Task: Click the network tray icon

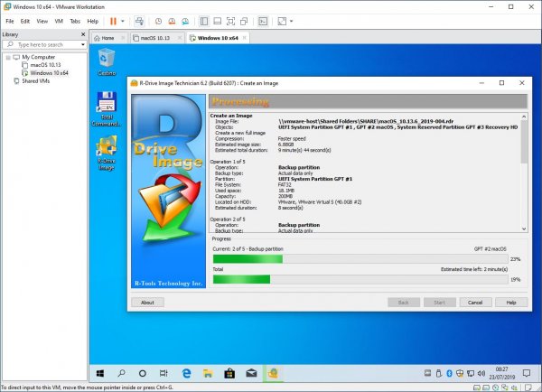Action: [471, 373]
